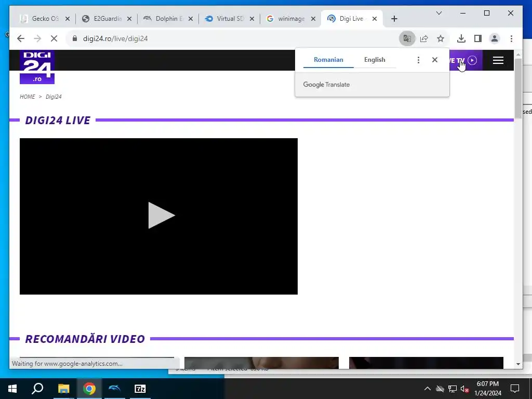Close the Google Translate popup
The height and width of the screenshot is (399, 532).
435,60
